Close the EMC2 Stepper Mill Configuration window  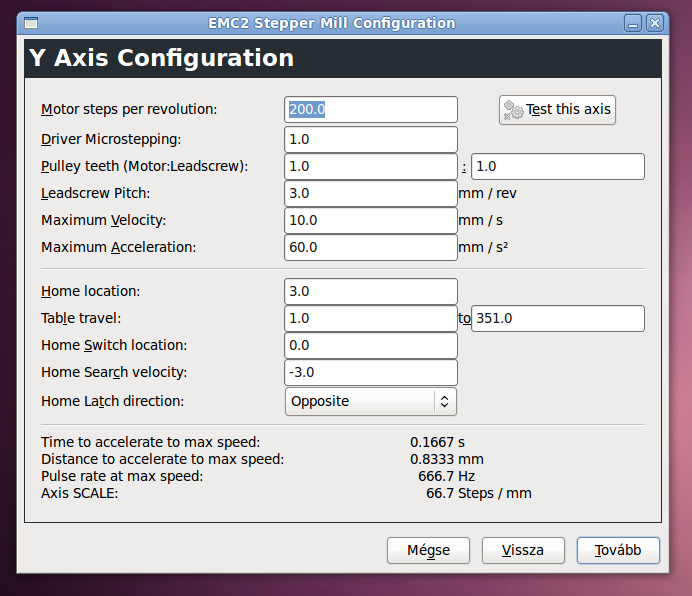click(x=655, y=22)
